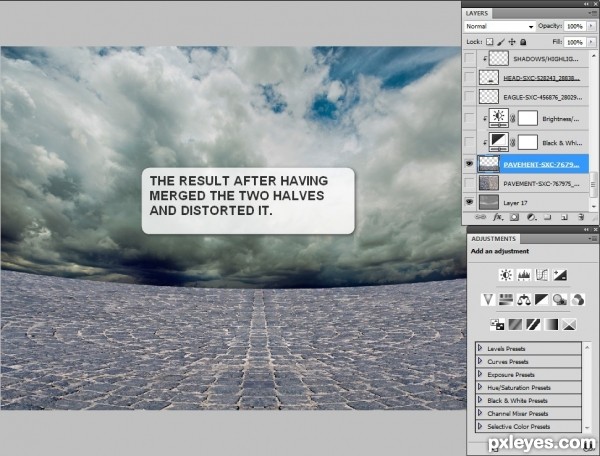The image size is (600, 456).
Task: Click Lock transparent pixels icon
Action: click(489, 42)
